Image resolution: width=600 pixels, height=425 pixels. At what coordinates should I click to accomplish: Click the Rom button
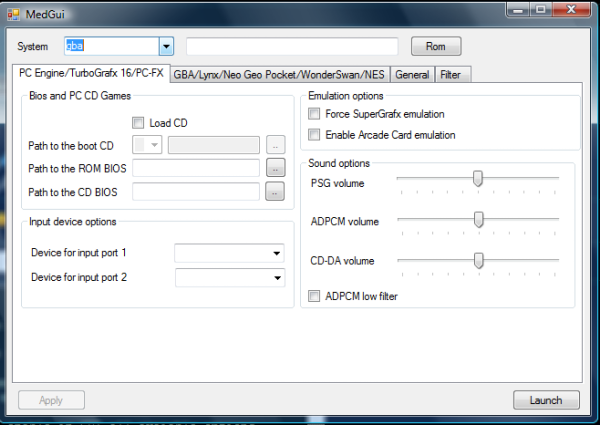point(436,47)
